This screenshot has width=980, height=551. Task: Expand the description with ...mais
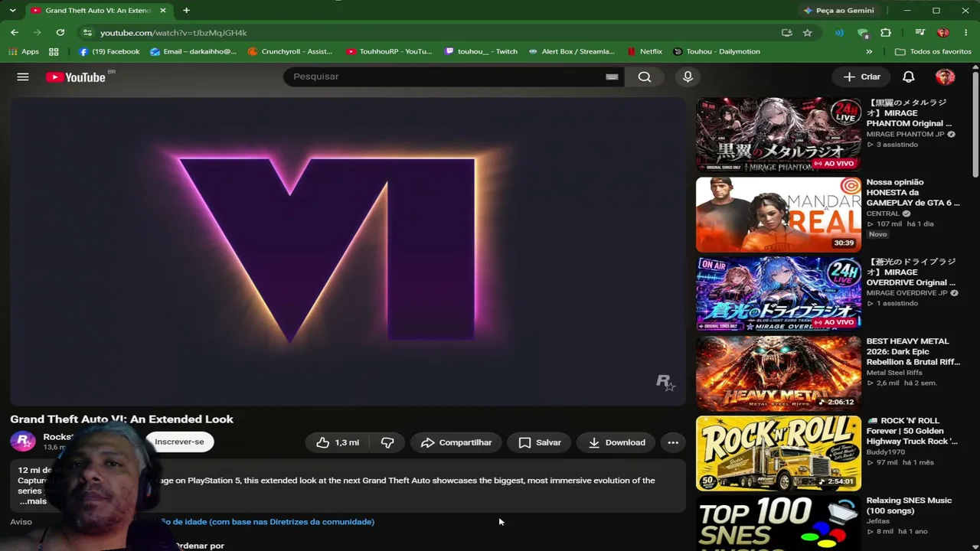33,501
